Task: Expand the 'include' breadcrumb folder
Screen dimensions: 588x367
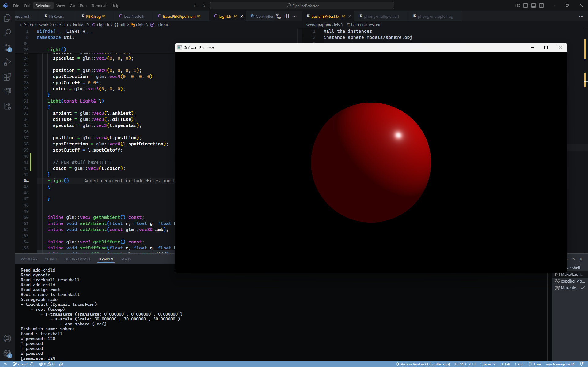Action: click(79, 25)
